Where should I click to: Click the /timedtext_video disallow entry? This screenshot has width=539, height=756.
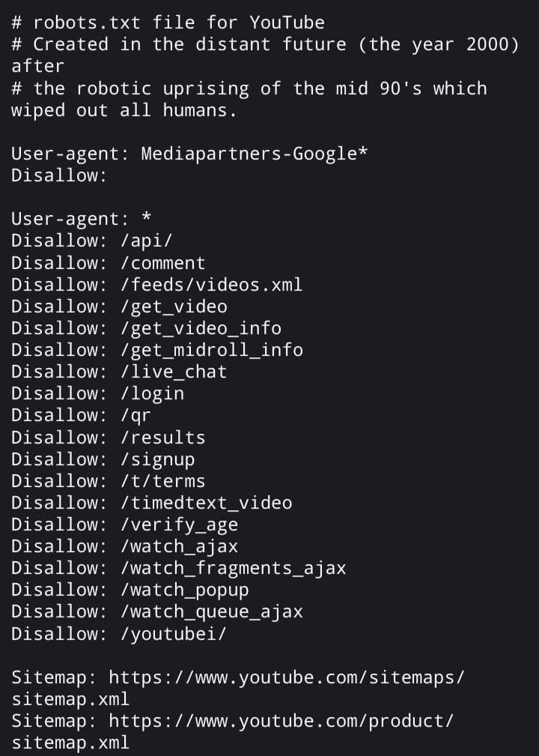[206, 503]
